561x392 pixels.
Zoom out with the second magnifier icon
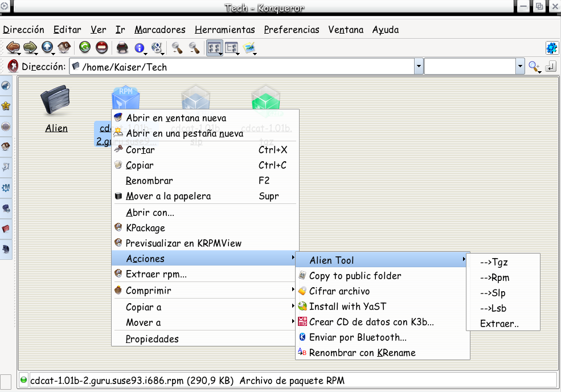click(194, 48)
